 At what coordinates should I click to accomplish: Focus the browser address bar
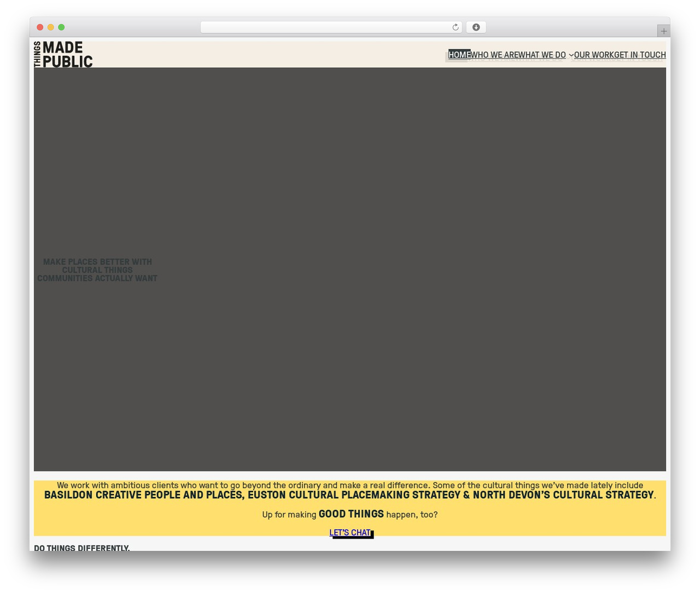pyautogui.click(x=331, y=27)
